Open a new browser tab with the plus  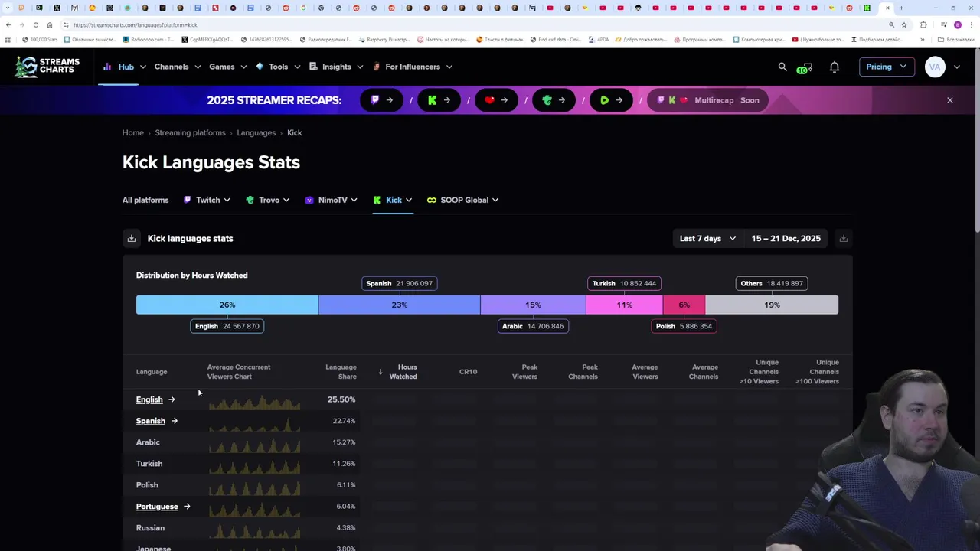[902, 8]
